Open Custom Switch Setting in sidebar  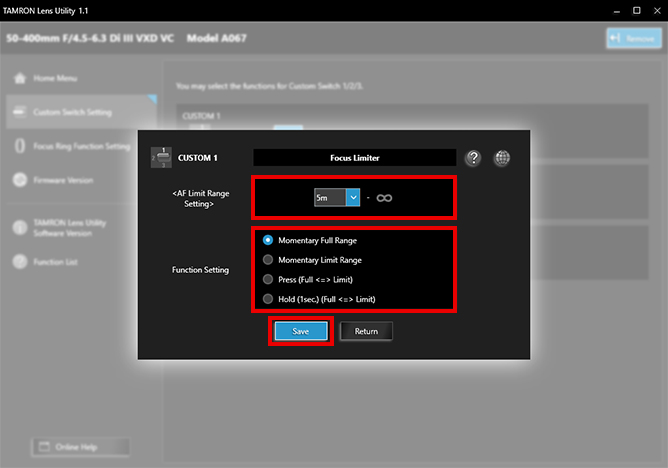point(81,112)
